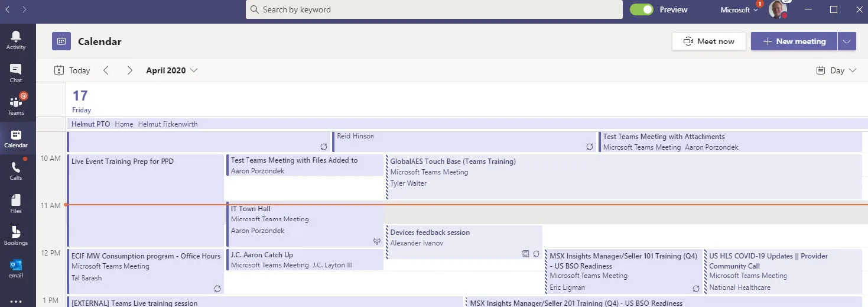Open the Helmut PTO all-day event

[x=467, y=124]
